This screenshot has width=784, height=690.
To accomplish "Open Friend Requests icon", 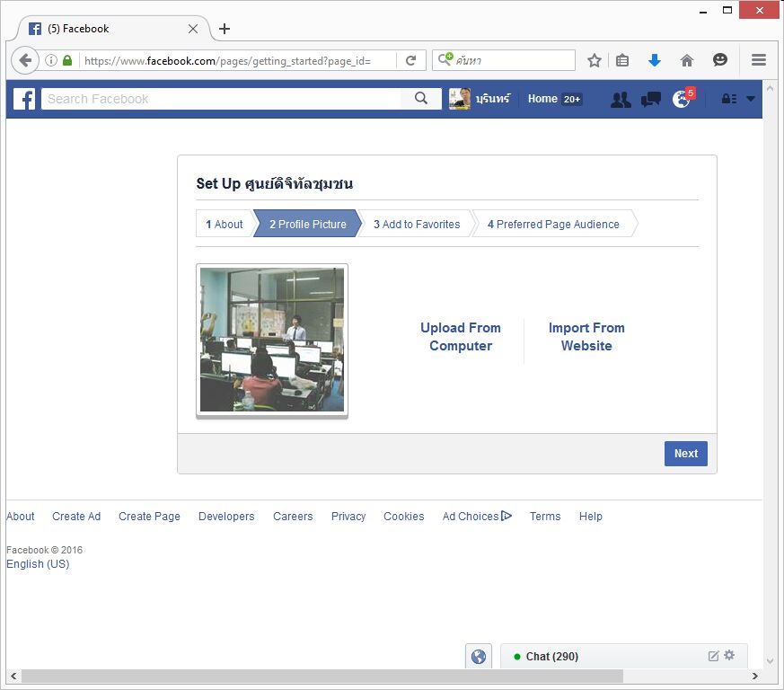I will point(621,100).
